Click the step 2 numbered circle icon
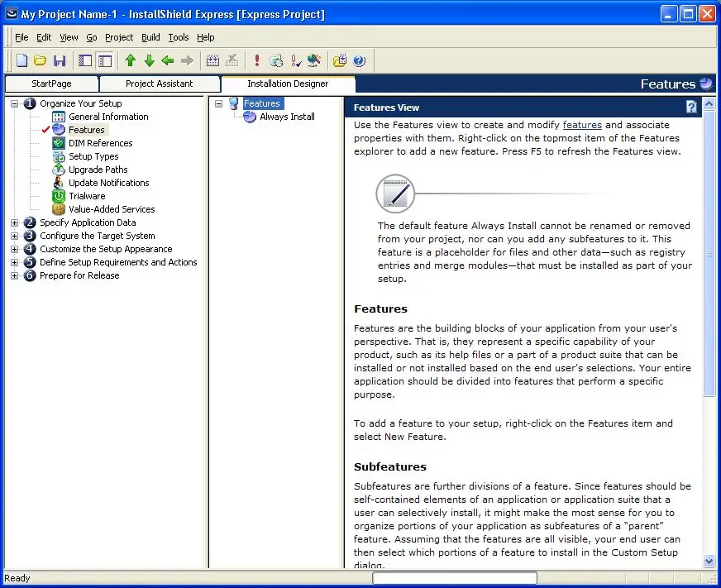This screenshot has height=588, width=721. point(30,222)
